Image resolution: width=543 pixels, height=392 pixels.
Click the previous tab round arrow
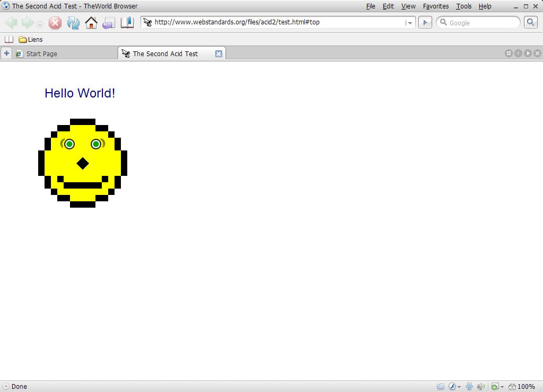click(x=518, y=54)
